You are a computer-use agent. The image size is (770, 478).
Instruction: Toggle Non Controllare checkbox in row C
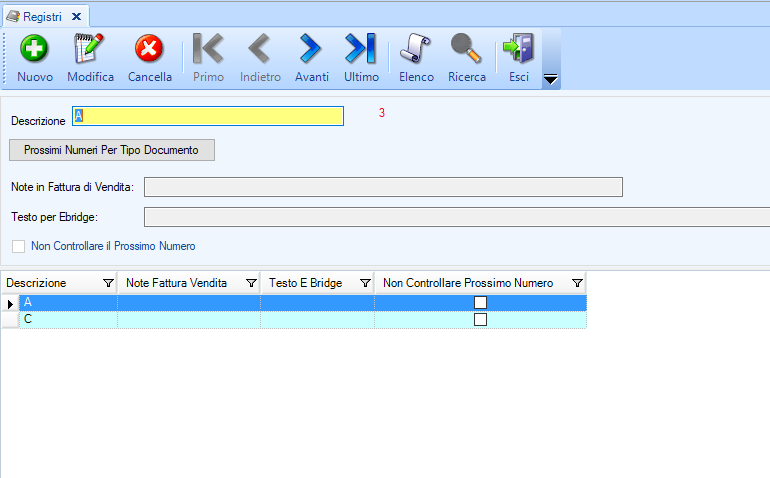point(480,320)
